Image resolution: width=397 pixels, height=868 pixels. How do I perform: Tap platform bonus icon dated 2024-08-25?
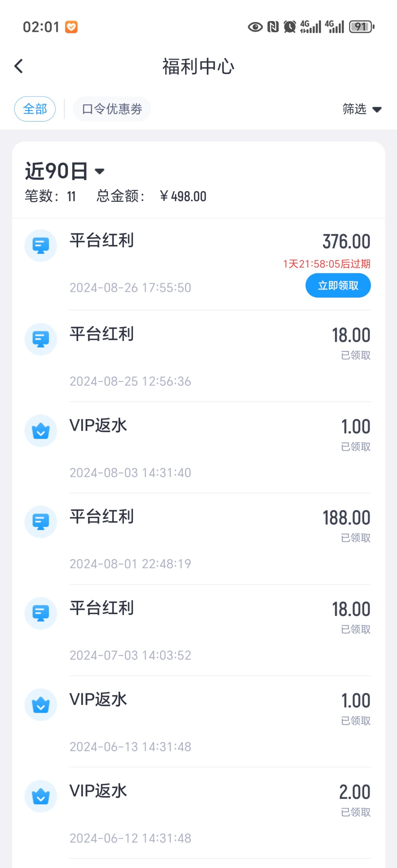click(40, 339)
